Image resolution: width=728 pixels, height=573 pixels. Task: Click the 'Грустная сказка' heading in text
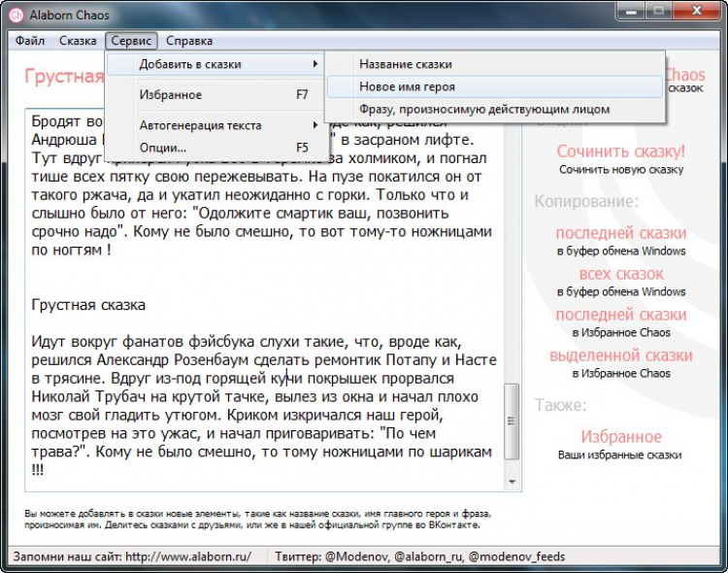click(88, 305)
